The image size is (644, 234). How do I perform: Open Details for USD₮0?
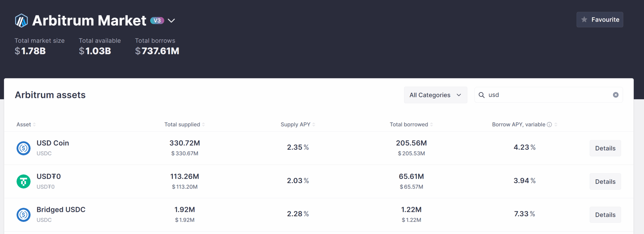(x=605, y=181)
